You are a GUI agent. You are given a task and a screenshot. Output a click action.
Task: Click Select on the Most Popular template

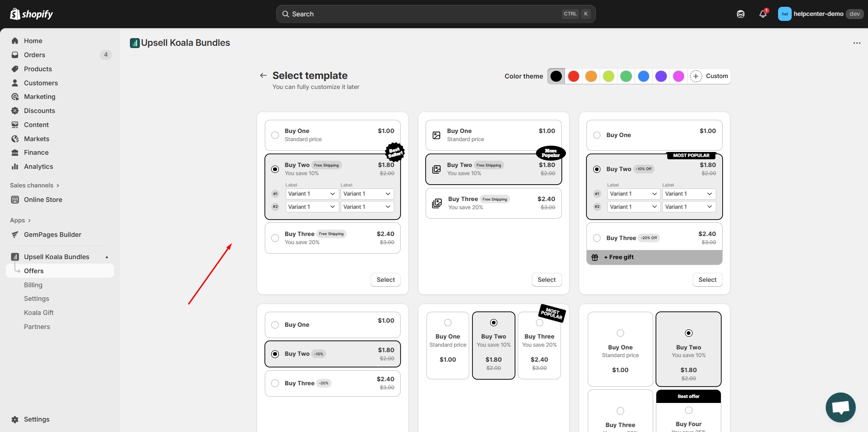(546, 280)
